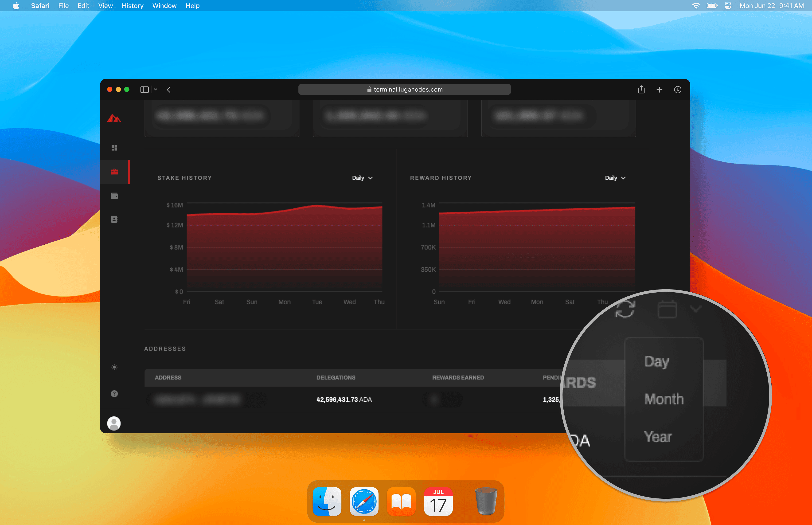Open Books from the Dock
Viewport: 812px width, 525px height.
point(401,501)
